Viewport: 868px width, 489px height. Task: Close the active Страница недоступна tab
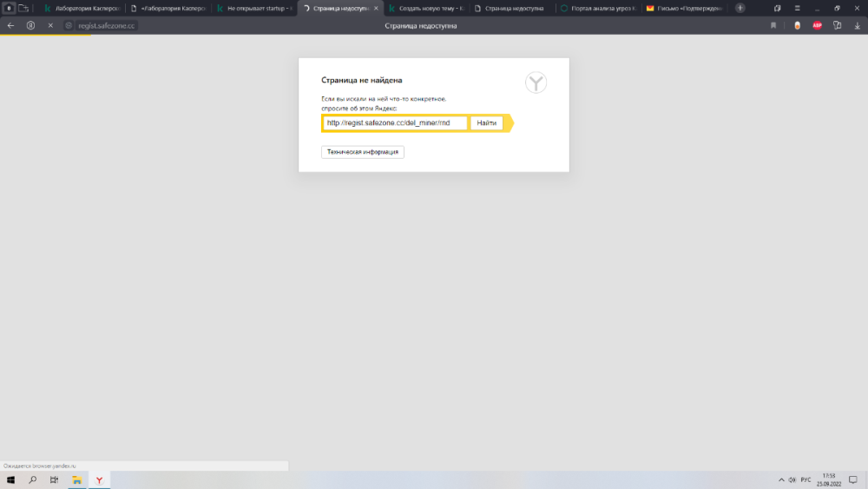[x=376, y=9]
